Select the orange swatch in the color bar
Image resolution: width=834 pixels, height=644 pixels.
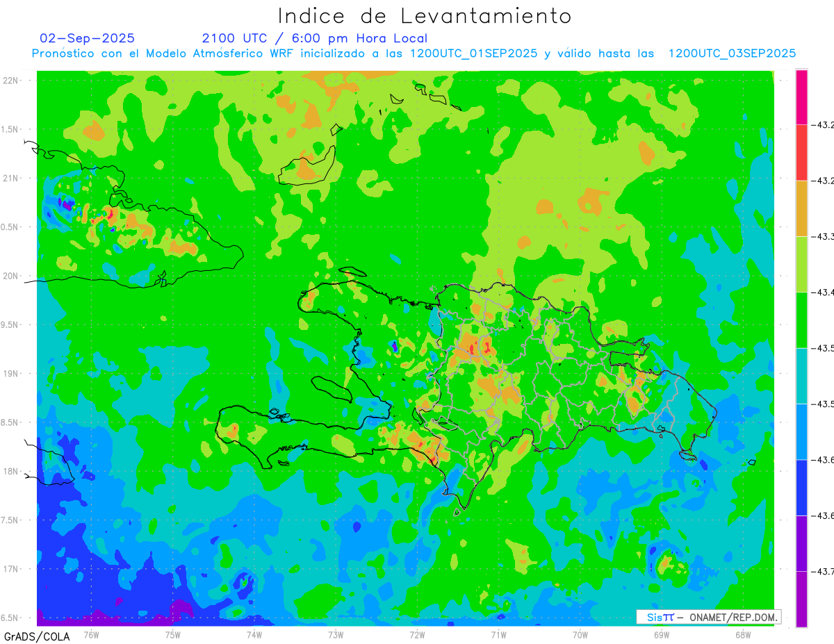tap(801, 208)
